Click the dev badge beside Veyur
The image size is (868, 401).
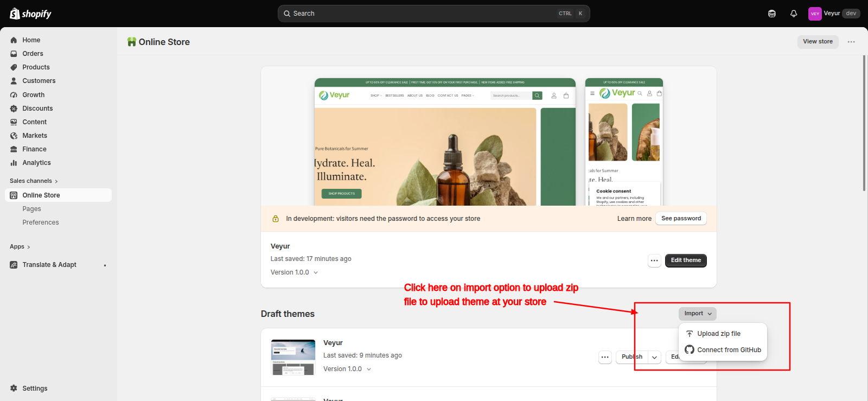click(x=851, y=14)
